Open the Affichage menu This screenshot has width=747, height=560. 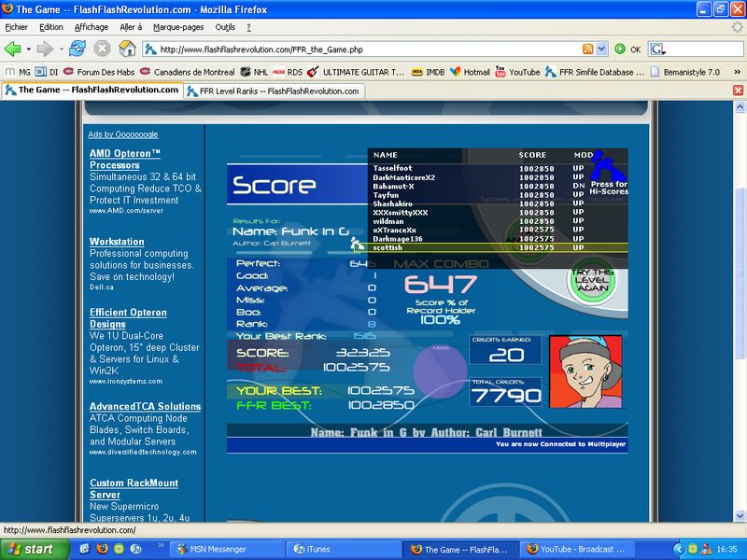[91, 27]
